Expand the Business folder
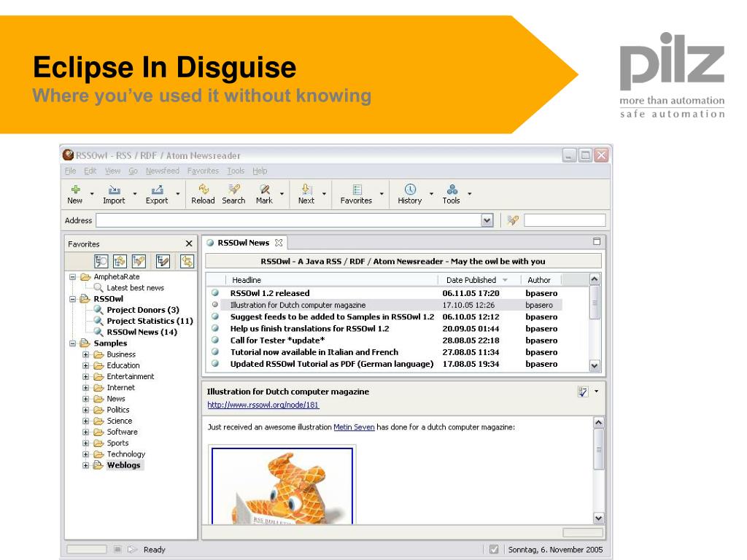747x560 pixels. (85, 354)
